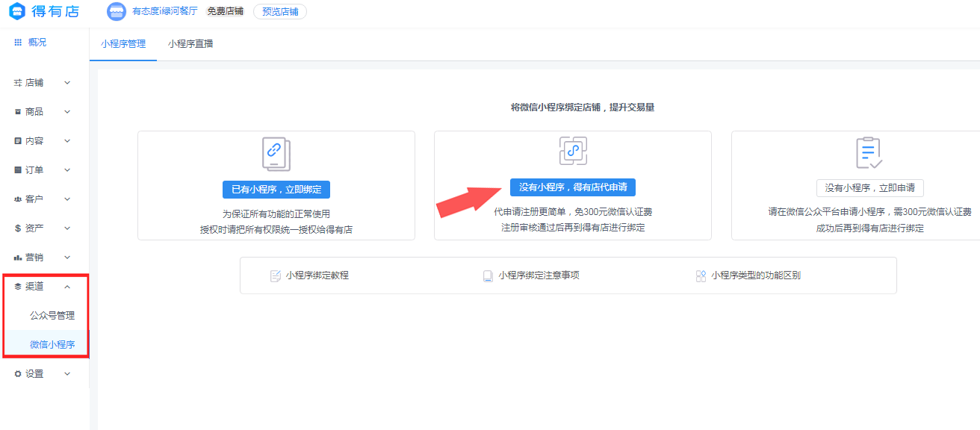Click the 预览店铺 button
The height and width of the screenshot is (430, 980).
click(280, 11)
